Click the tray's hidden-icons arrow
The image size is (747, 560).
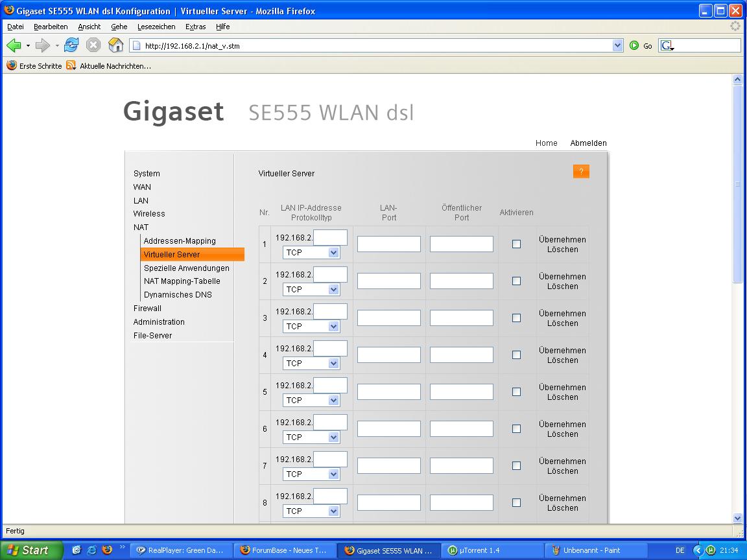coord(698,550)
